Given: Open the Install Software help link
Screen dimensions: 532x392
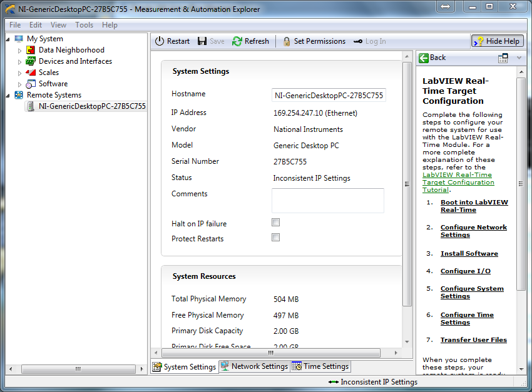Looking at the screenshot, I should tap(469, 253).
